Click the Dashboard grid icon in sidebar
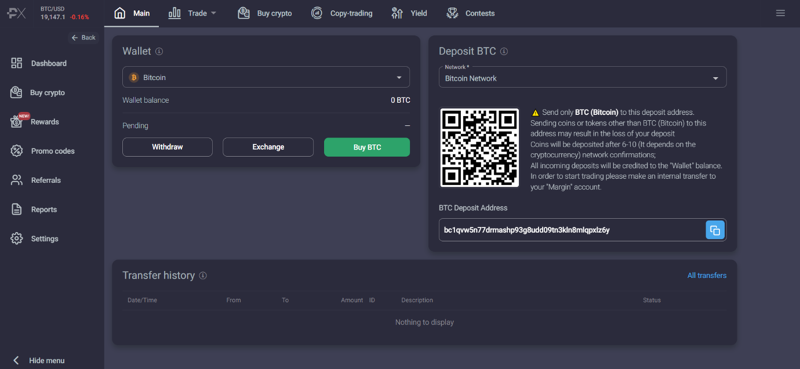 point(17,63)
